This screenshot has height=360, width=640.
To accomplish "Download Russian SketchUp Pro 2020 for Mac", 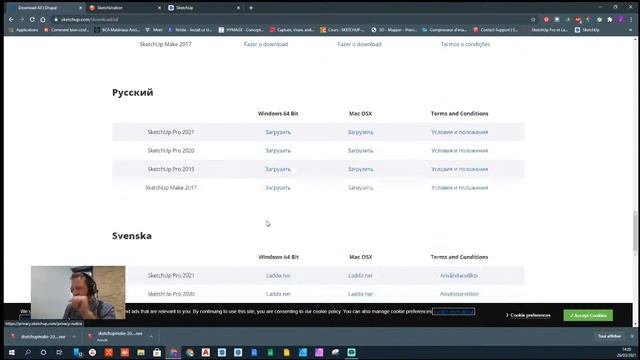I will point(360,151).
